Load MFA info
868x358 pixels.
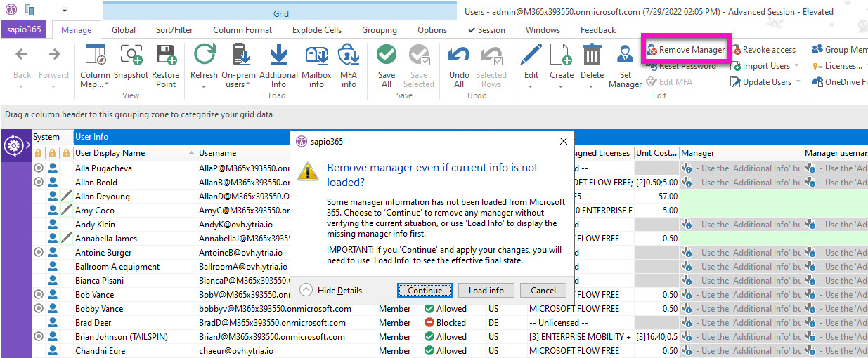point(349,65)
